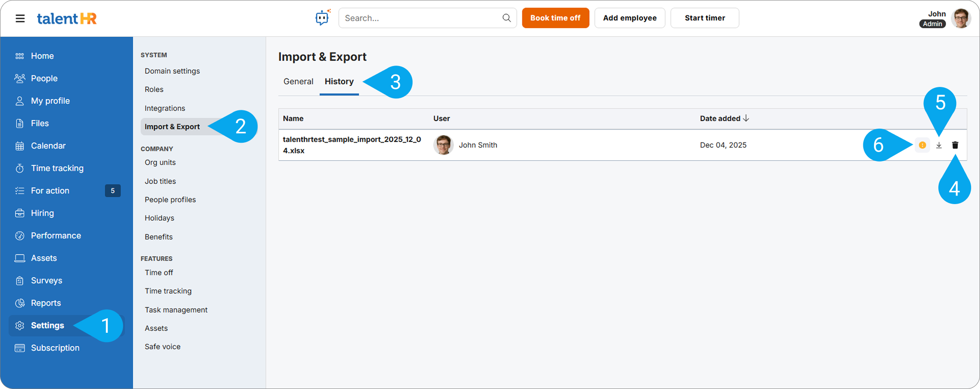The width and height of the screenshot is (980, 389).
Task: Click the Book time off button
Action: [x=555, y=18]
